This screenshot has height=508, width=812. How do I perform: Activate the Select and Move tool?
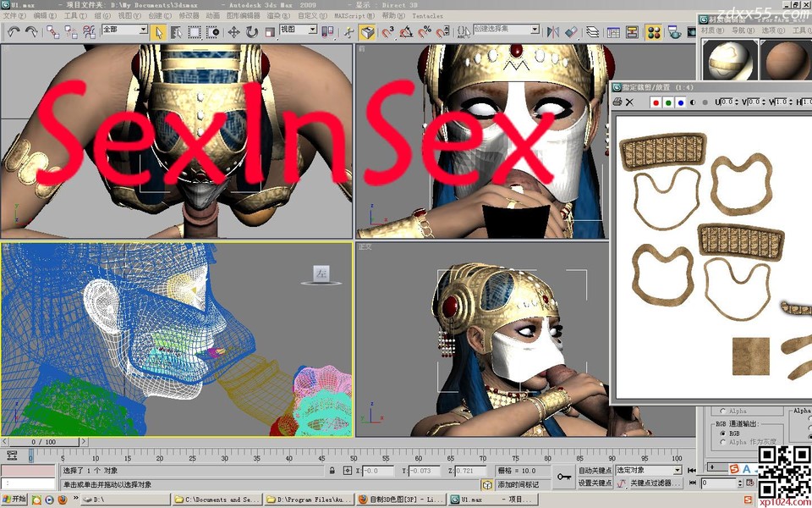click(233, 32)
